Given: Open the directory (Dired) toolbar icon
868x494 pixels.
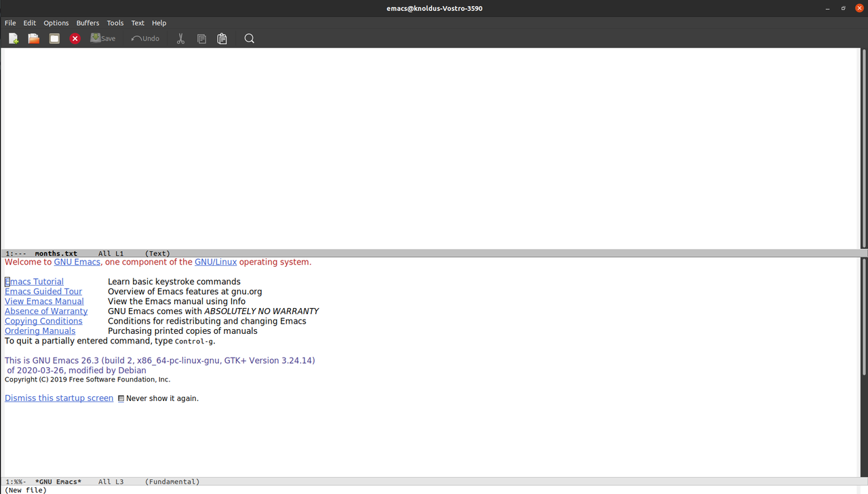Looking at the screenshot, I should point(54,39).
